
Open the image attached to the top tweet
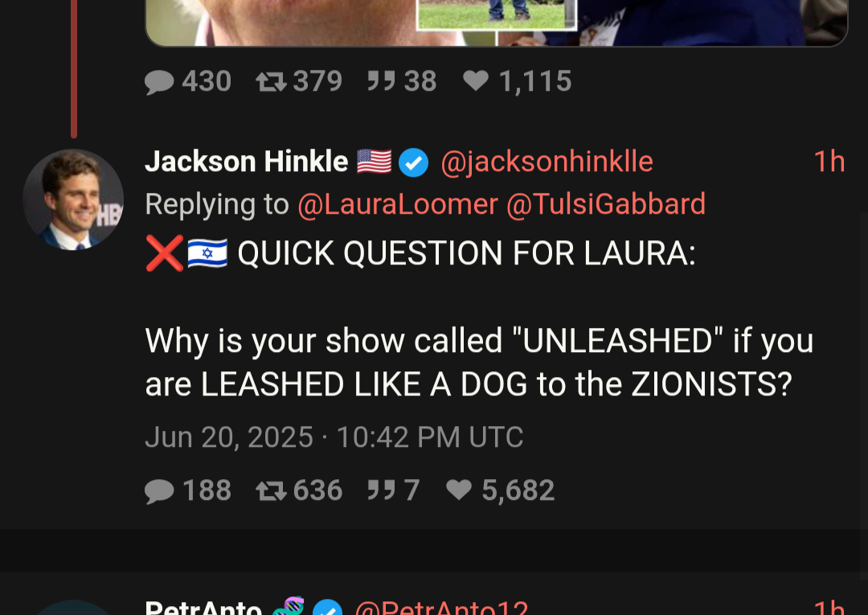click(497, 23)
